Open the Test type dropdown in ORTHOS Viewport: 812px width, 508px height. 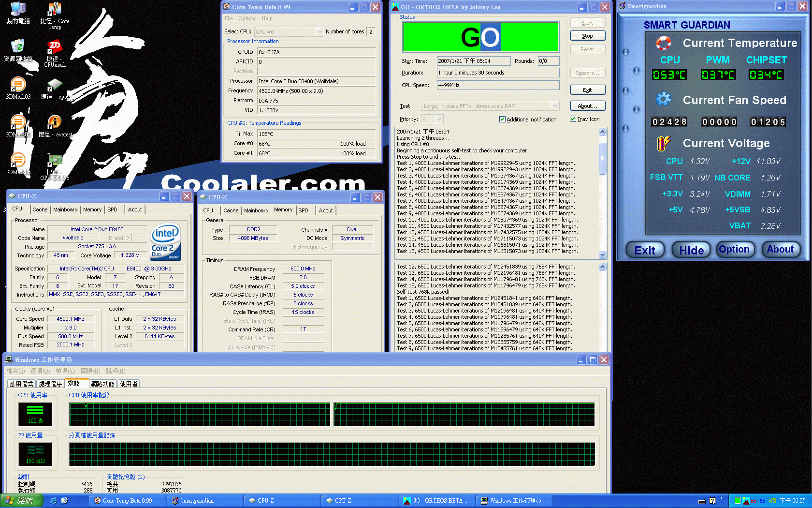(x=555, y=105)
